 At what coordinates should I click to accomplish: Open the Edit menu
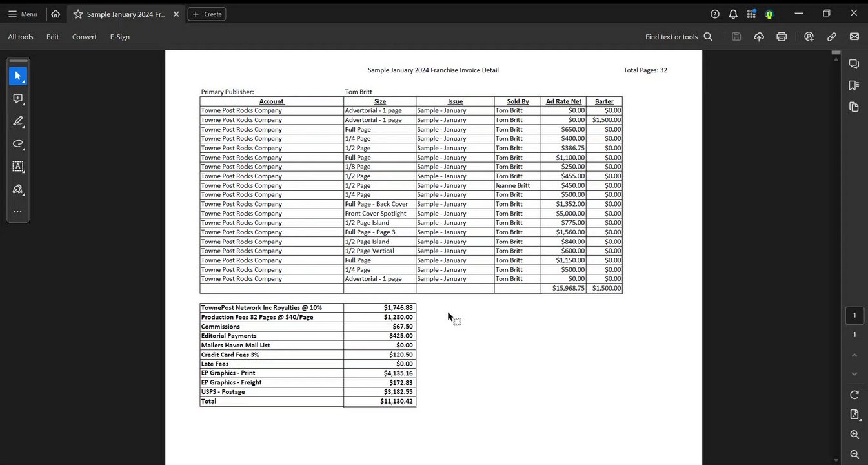click(x=52, y=37)
